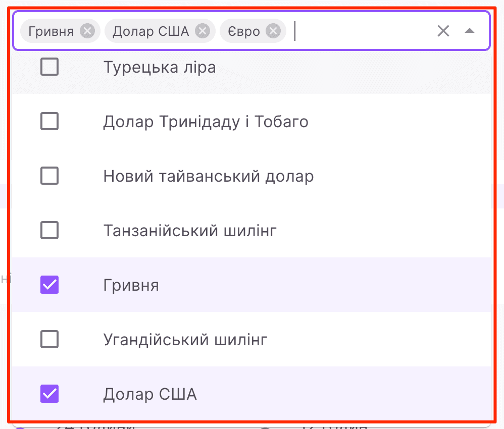Collapse the dropdown using the up arrow
The height and width of the screenshot is (429, 504).
point(470,31)
